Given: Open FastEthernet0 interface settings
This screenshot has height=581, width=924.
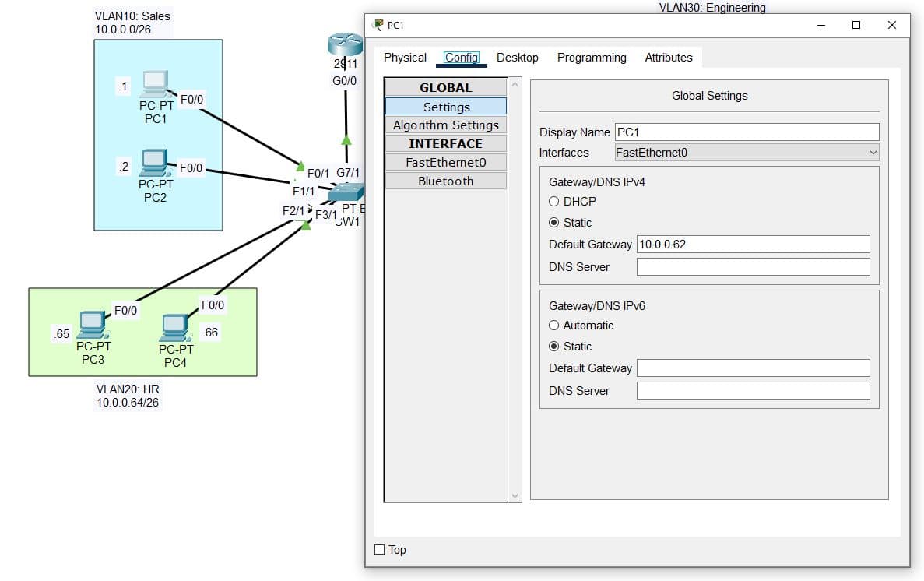Looking at the screenshot, I should coord(445,163).
